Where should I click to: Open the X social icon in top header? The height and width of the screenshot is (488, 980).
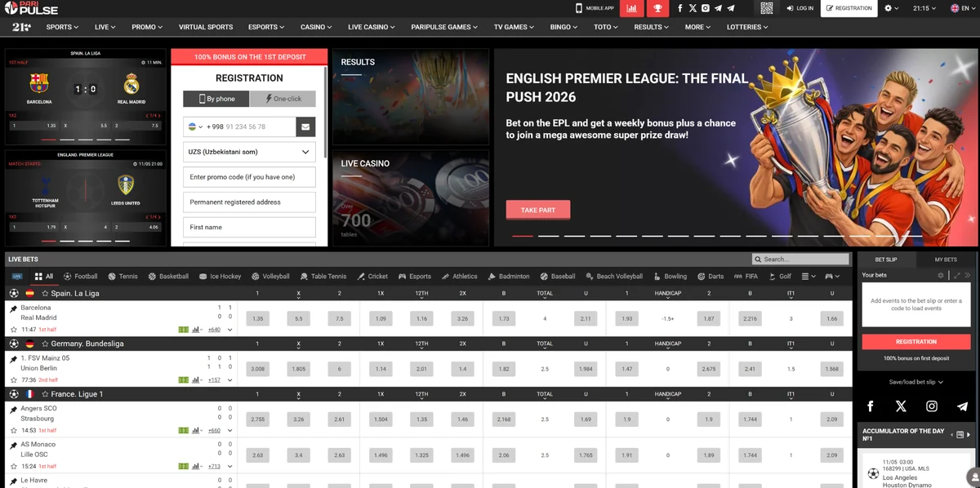[693, 8]
